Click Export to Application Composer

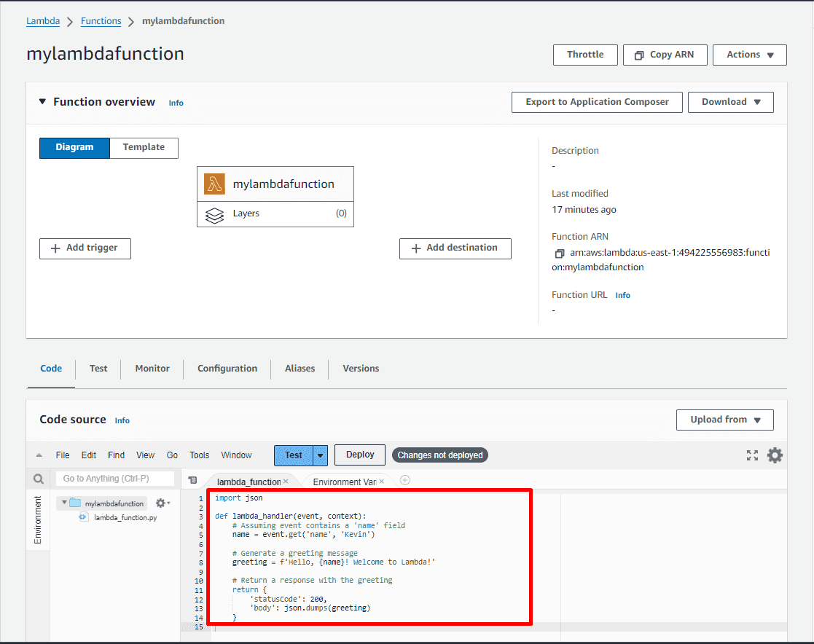[x=597, y=102]
